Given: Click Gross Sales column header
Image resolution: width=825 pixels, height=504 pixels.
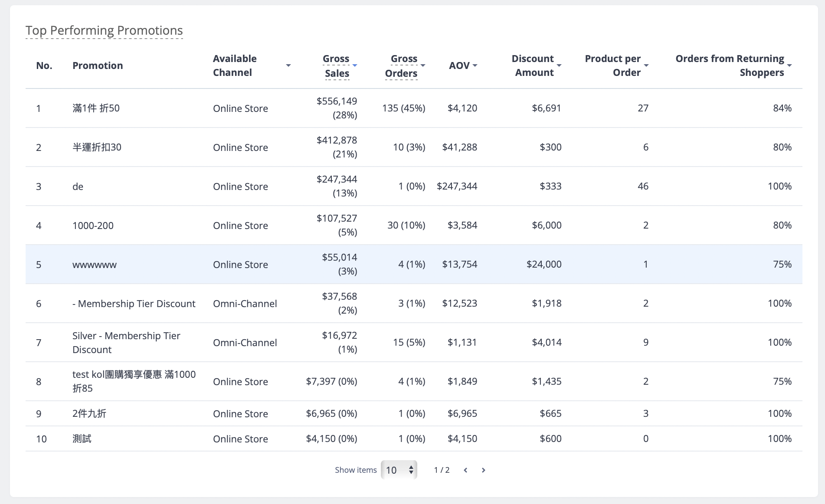Looking at the screenshot, I should click(x=337, y=66).
